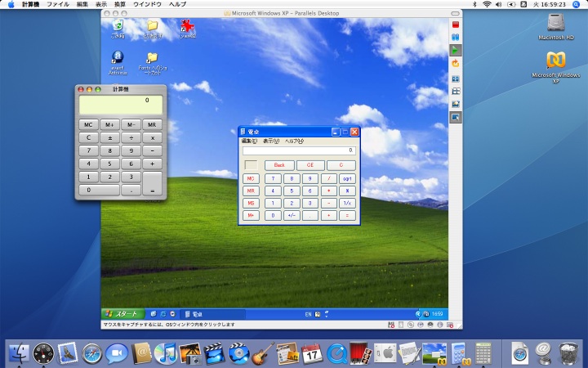Launch iMovie from the Dock
588x368 pixels.
pyautogui.click(x=214, y=353)
